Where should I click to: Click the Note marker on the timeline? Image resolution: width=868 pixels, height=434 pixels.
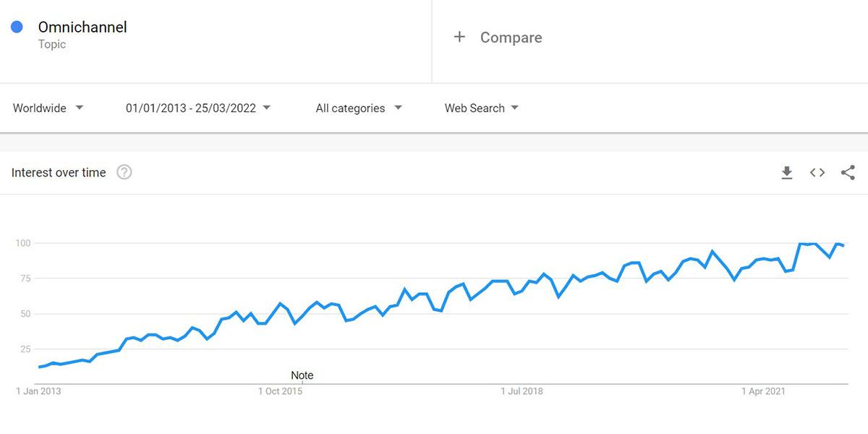pyautogui.click(x=302, y=375)
